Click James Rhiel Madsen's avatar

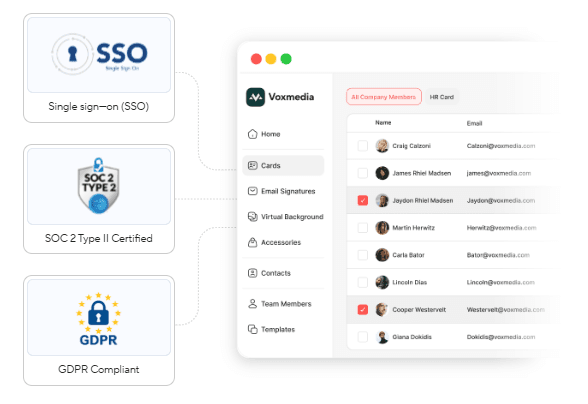click(382, 173)
